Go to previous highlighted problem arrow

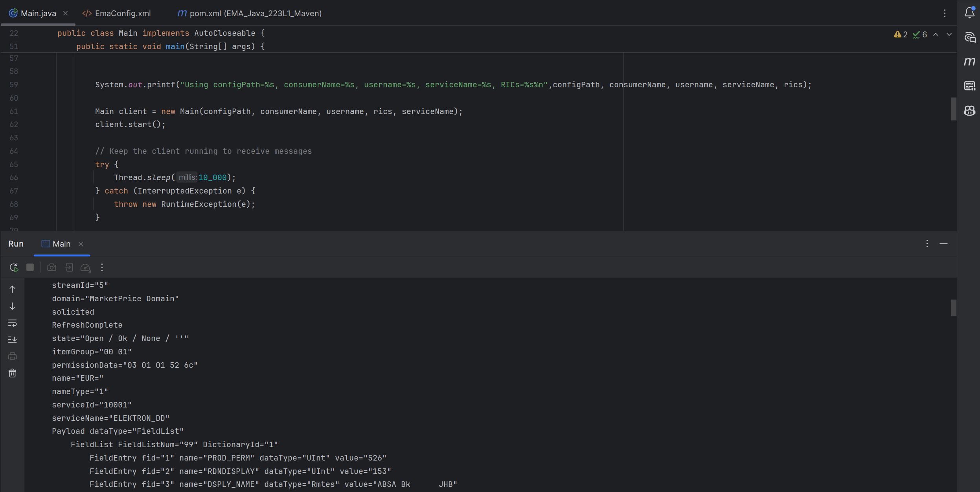click(x=936, y=35)
